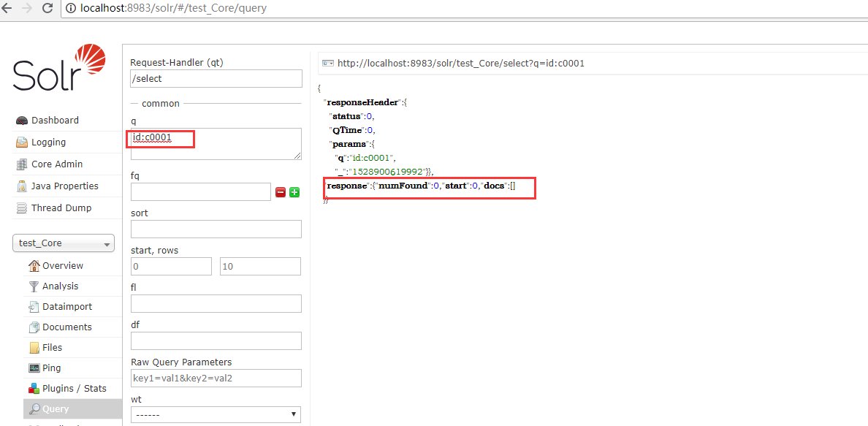Click the browser address bar URL
This screenshot has height=426, width=868.
173,8
